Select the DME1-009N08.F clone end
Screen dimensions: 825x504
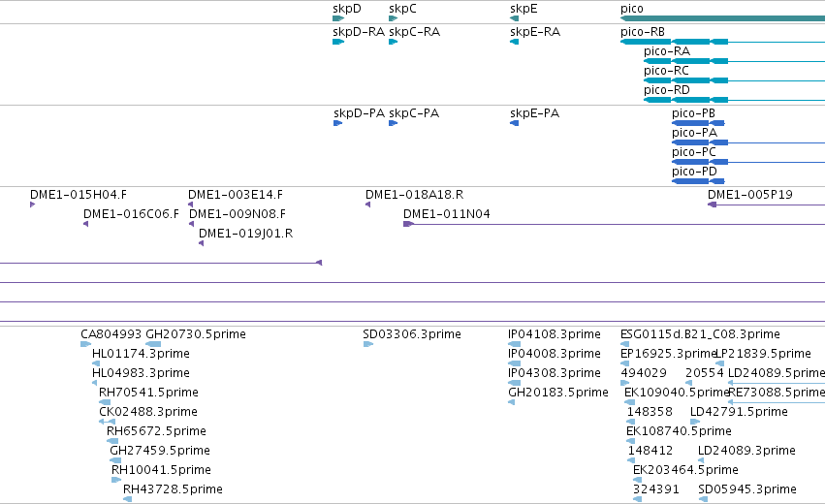[x=192, y=224]
